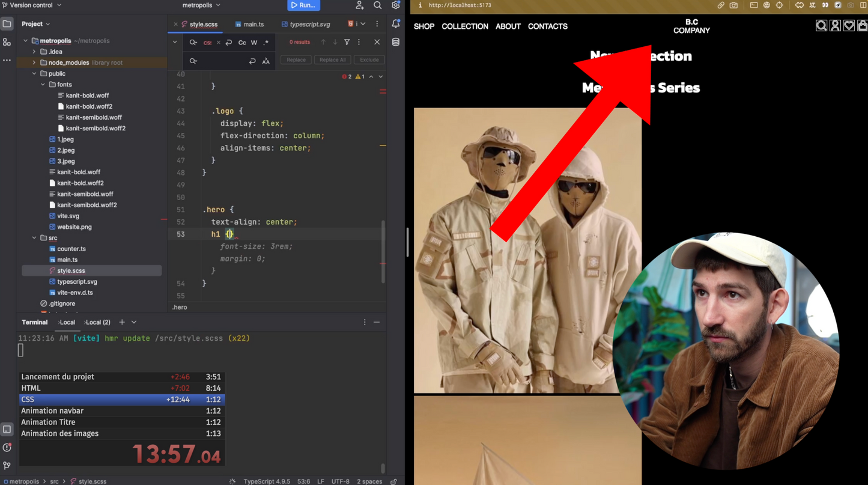Click the find bar filter icon
868x485 pixels.
[347, 42]
